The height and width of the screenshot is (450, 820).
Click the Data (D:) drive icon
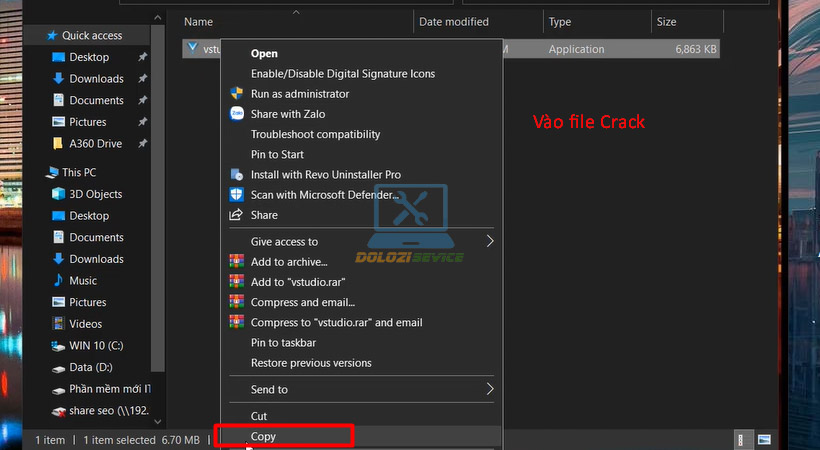coord(58,368)
